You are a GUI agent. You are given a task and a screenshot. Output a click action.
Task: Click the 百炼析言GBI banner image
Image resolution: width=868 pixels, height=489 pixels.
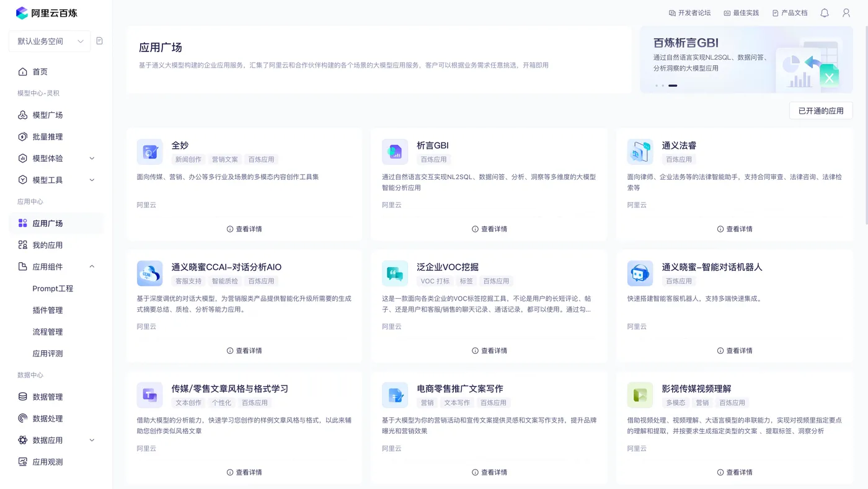pos(746,59)
